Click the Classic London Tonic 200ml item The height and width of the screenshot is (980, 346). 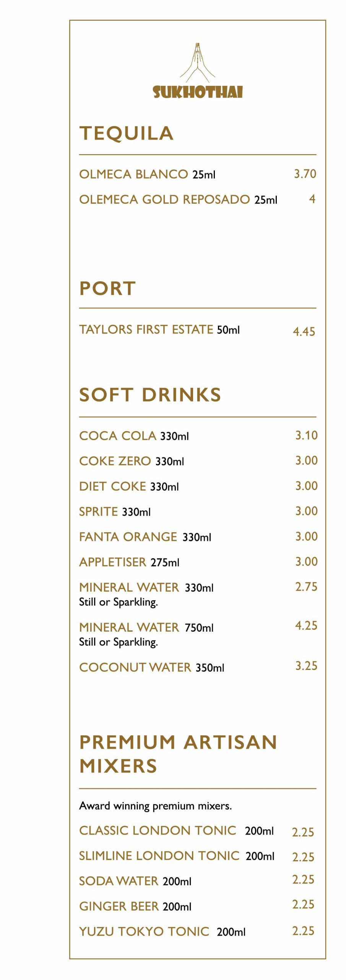pos(176,830)
